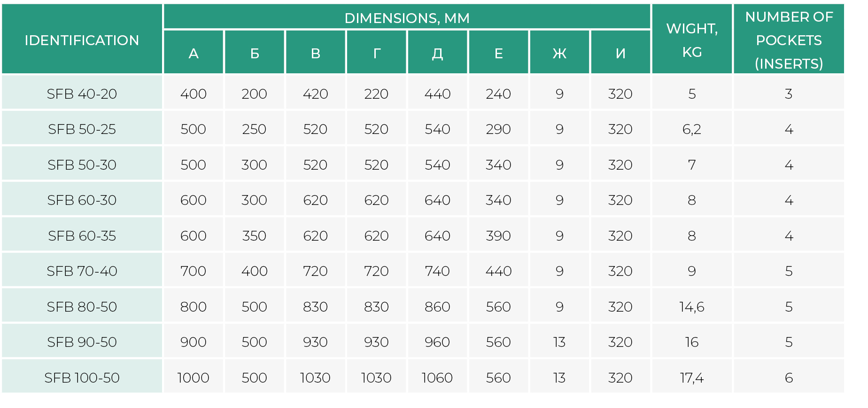
Task: Click the SFB 70-40 identification cell
Action: click(82, 271)
